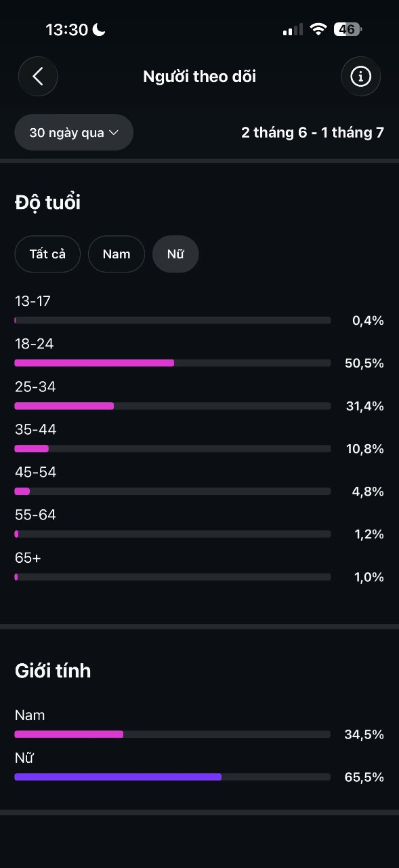Image resolution: width=399 pixels, height=868 pixels.
Task: Tap the cellular signal bars
Action: click(293, 30)
